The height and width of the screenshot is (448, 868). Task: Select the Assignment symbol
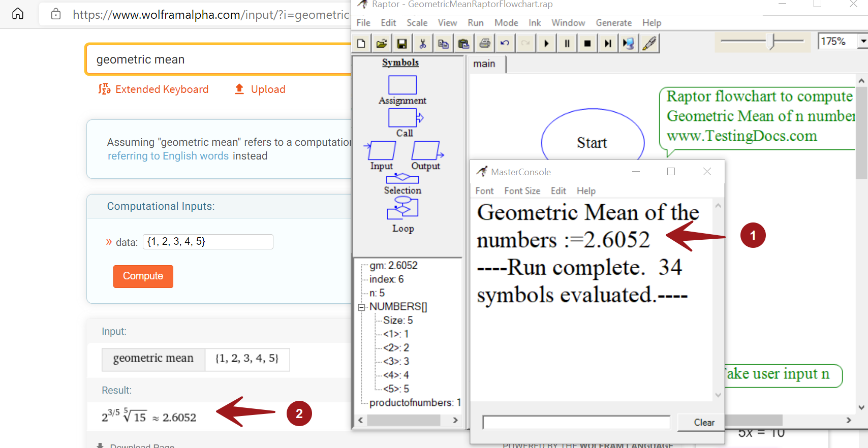402,85
